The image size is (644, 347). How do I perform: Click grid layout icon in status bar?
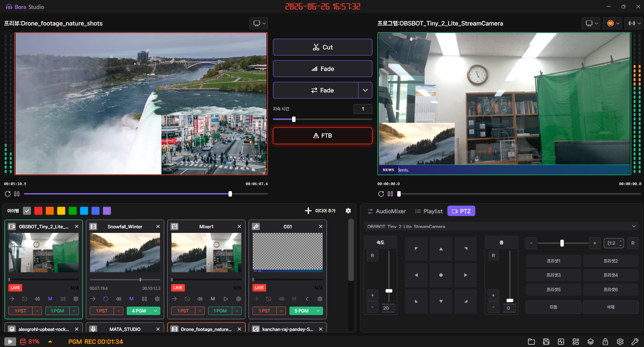click(576, 342)
